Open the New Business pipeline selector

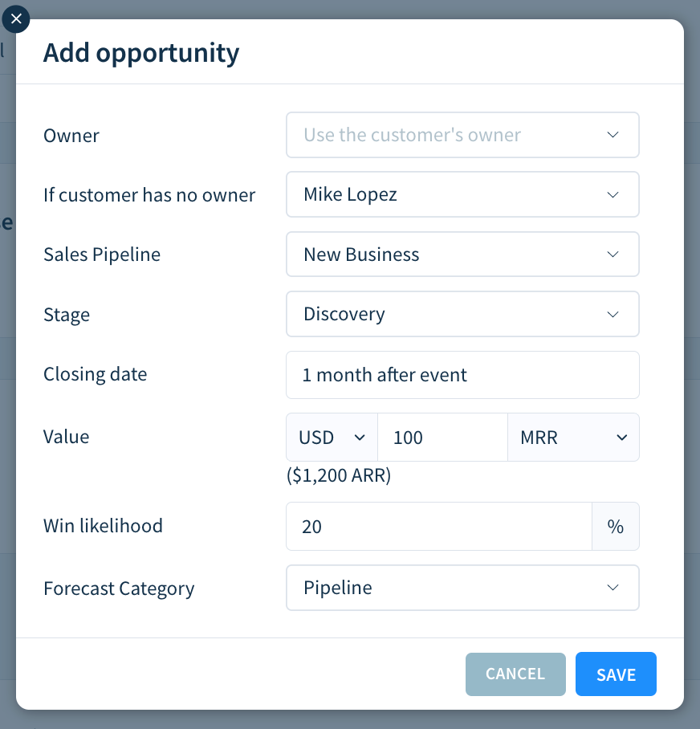[462, 254]
